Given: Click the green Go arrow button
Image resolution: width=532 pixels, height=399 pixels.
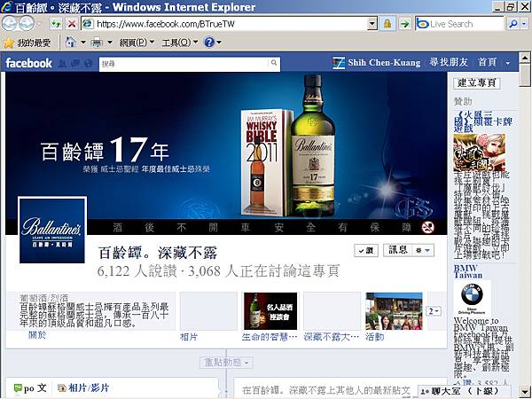Looking at the screenshot, I should click(405, 24).
